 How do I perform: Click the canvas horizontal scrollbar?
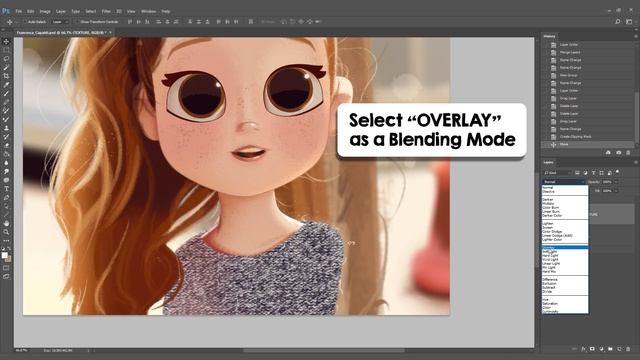click(324, 350)
